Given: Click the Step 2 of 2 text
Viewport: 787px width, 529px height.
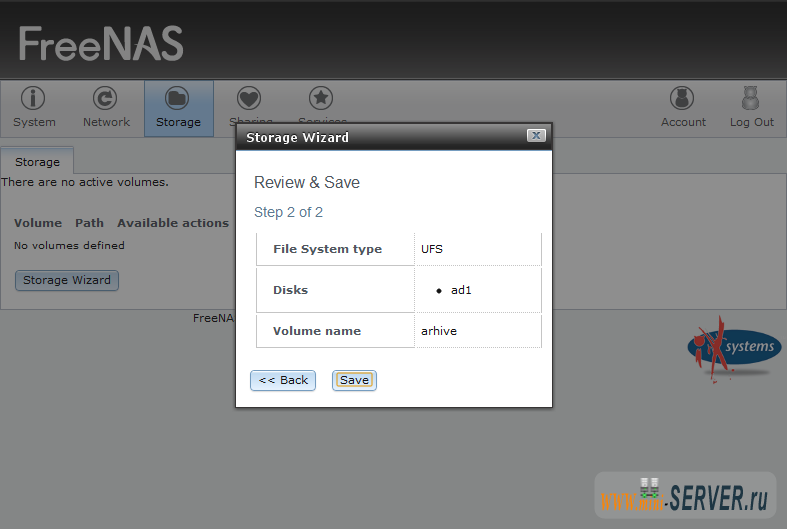Looking at the screenshot, I should pos(288,212).
